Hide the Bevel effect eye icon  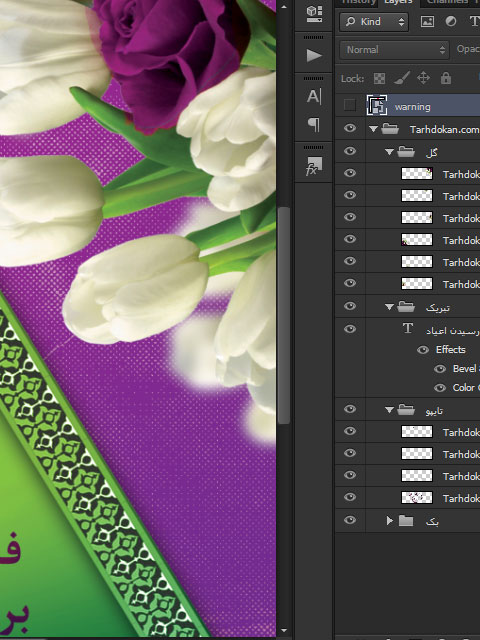440,369
